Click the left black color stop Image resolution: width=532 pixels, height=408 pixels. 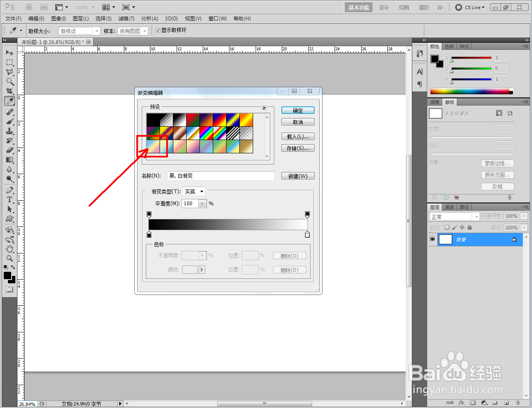pos(149,235)
